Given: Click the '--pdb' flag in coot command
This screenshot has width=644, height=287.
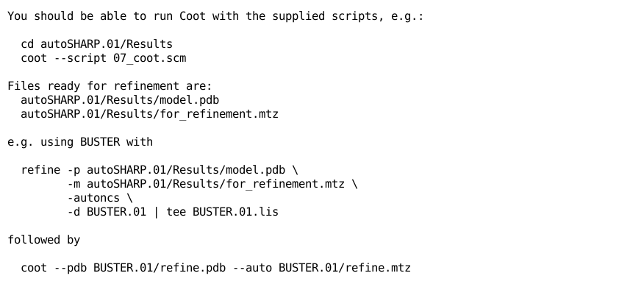Looking at the screenshot, I should click(71, 268).
